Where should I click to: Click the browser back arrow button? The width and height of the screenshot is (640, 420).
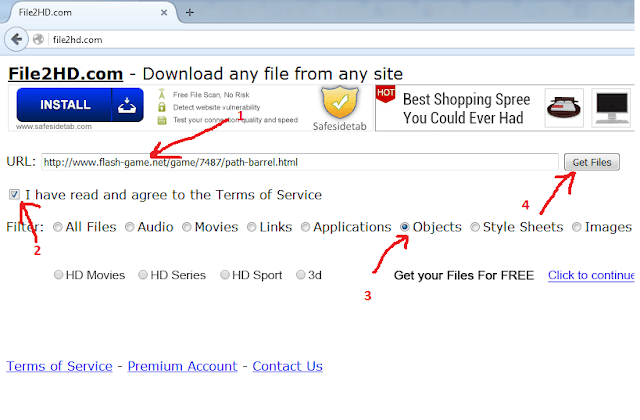point(16,40)
